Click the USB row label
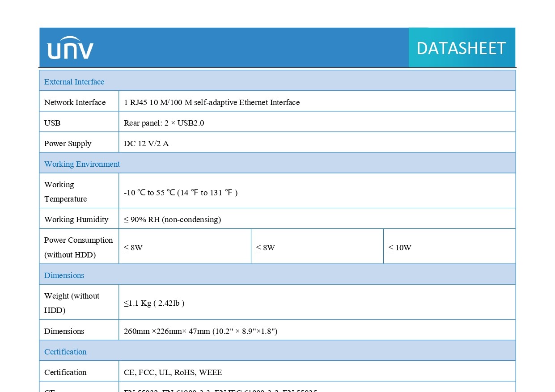 pyautogui.click(x=52, y=123)
